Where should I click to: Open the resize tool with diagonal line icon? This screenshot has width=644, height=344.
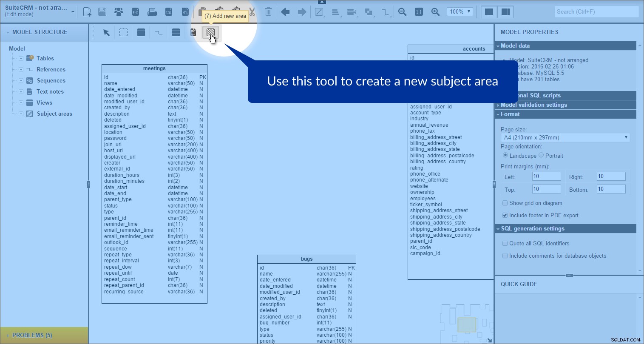pyautogui.click(x=319, y=12)
